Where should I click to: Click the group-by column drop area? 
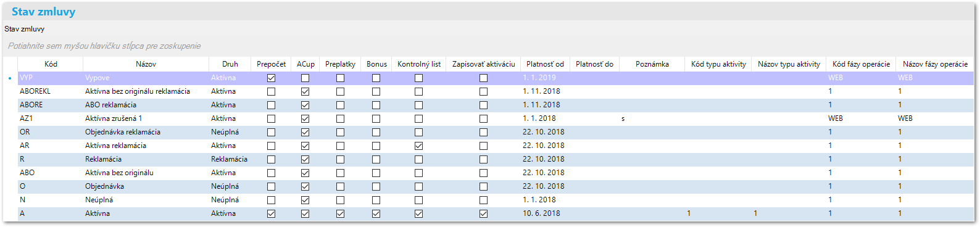pyautogui.click(x=489, y=46)
